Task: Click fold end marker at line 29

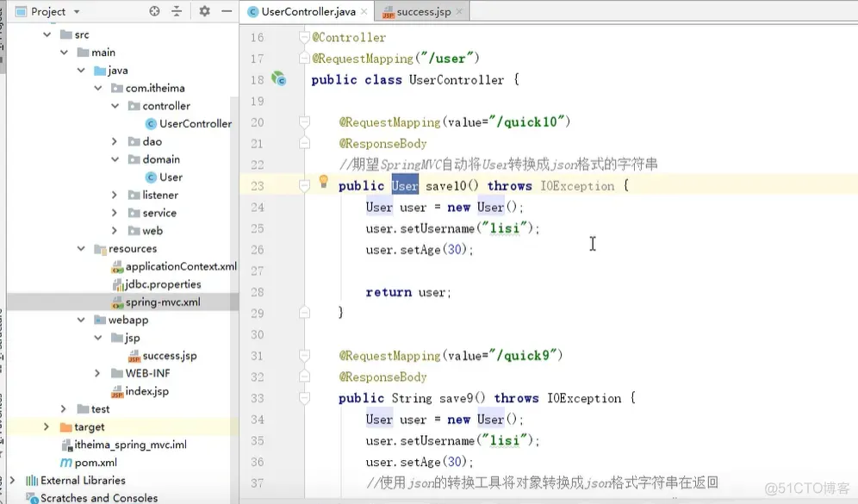Action: click(305, 313)
